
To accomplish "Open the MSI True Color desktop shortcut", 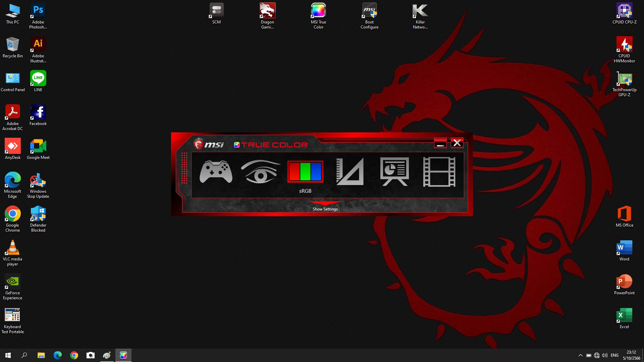I will [x=318, y=16].
